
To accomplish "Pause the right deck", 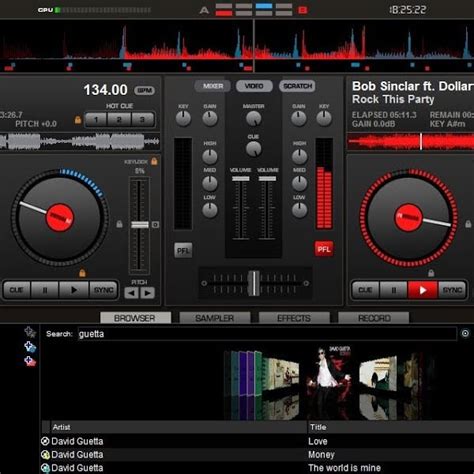I will pos(394,290).
